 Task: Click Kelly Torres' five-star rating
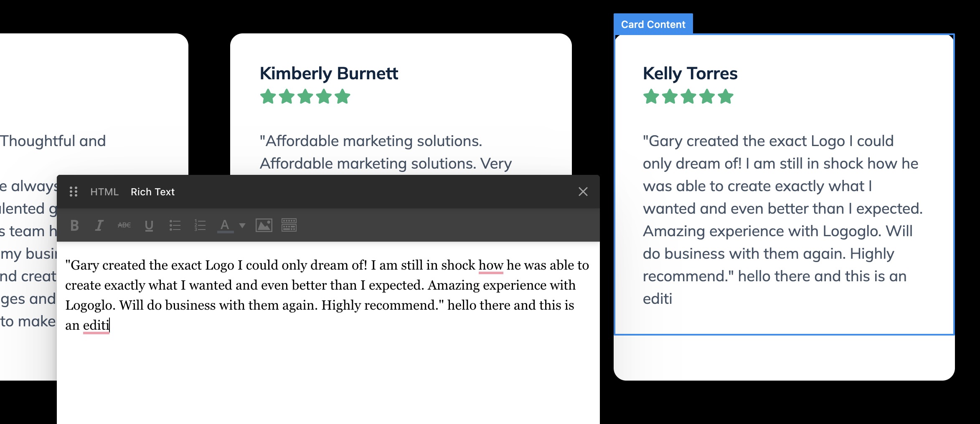tap(688, 97)
